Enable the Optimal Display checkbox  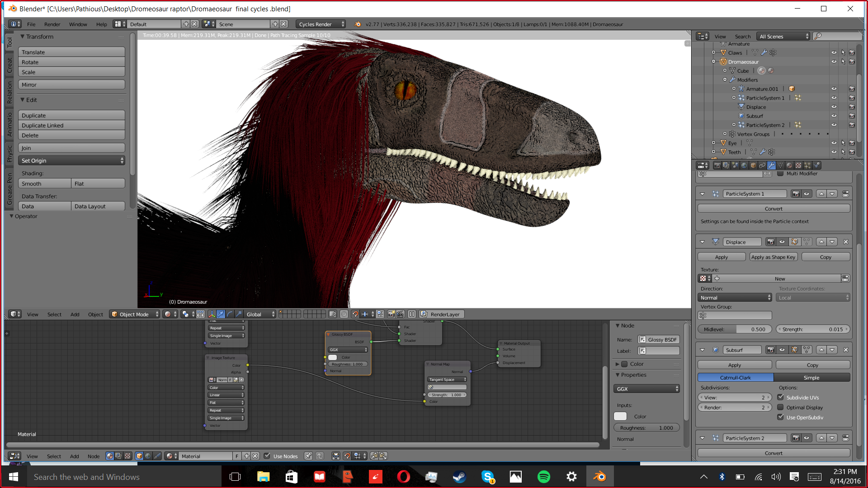(780, 408)
